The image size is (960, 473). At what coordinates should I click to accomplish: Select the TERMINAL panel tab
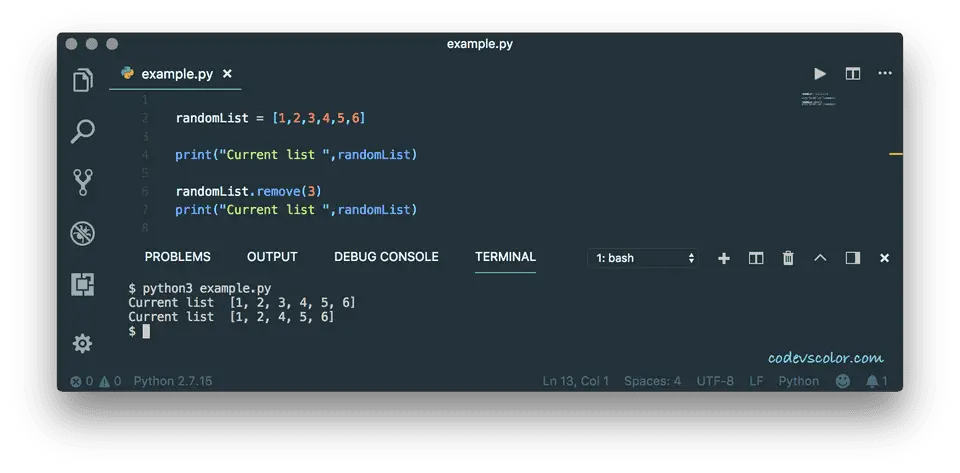(505, 257)
